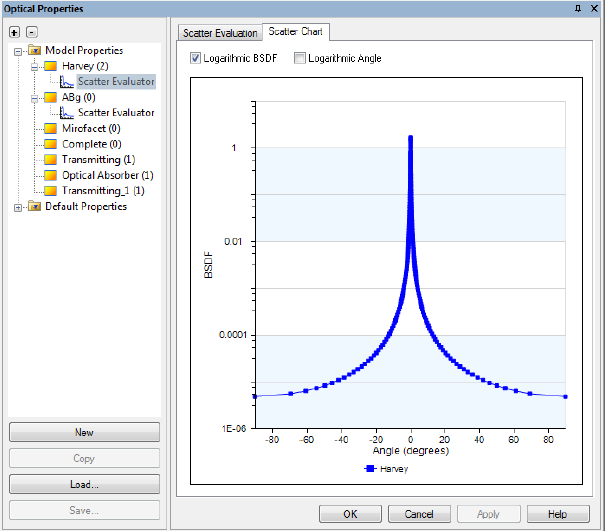This screenshot has height=531, width=605.
Task: Expand the Default Properties node
Action: (18, 208)
